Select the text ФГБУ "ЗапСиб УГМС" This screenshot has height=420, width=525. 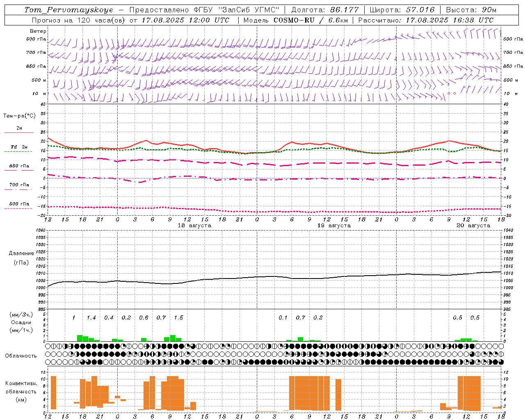(236, 10)
